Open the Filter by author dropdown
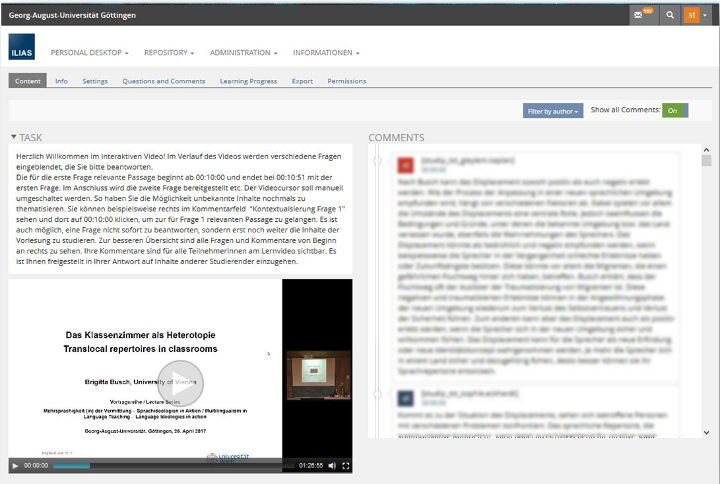The image size is (720, 484). pos(552,111)
